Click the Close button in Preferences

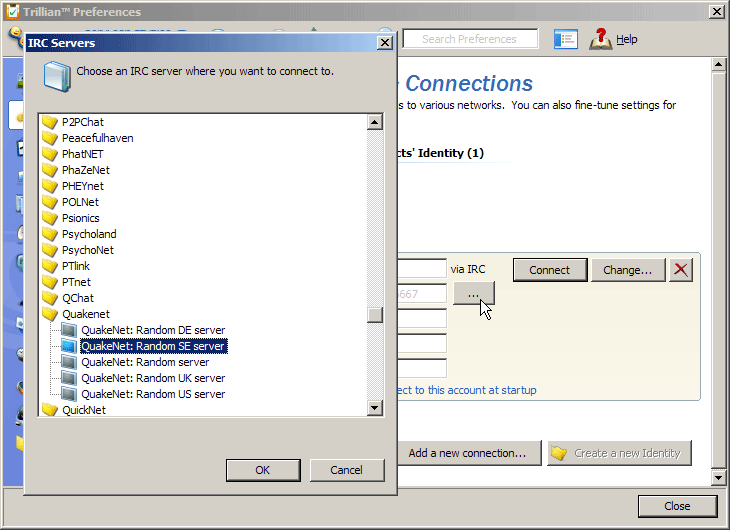[x=677, y=506]
